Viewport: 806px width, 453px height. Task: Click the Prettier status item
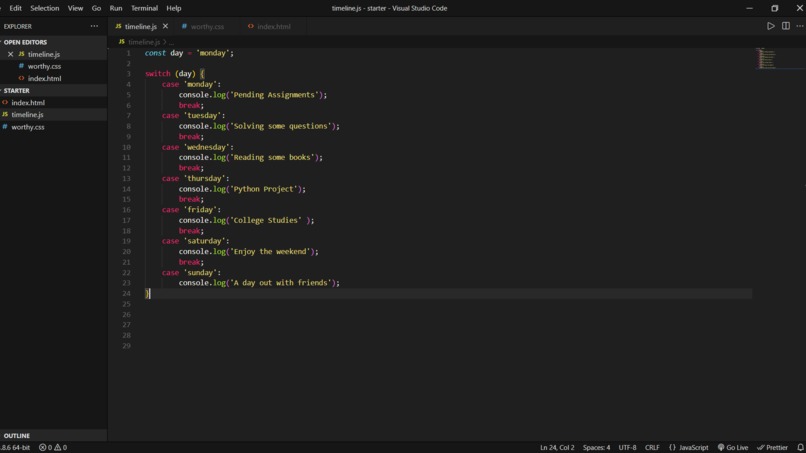772,447
